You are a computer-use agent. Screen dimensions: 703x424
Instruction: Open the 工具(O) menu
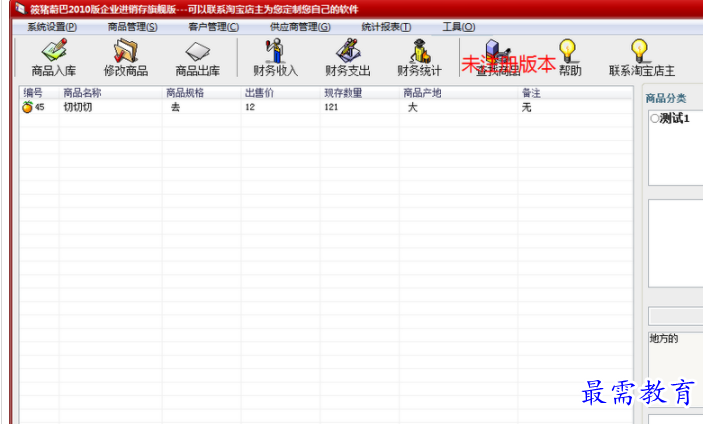click(459, 27)
